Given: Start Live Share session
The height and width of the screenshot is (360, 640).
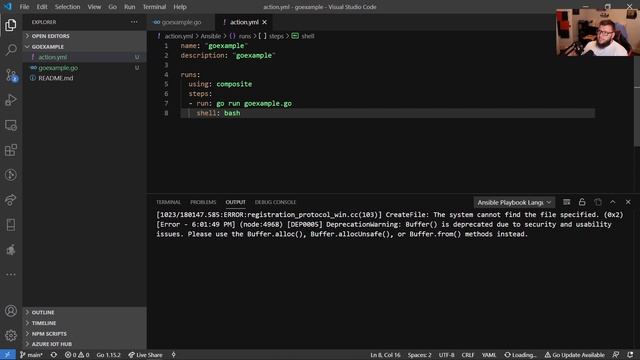Looking at the screenshot, I should pos(145,355).
